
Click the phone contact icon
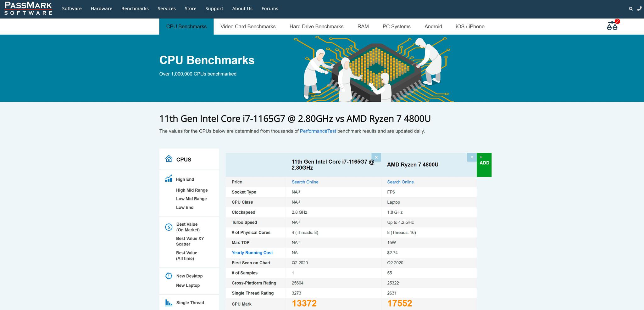coord(639,9)
